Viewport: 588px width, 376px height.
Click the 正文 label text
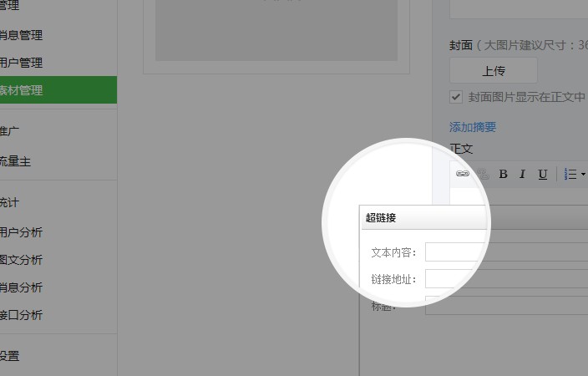[461, 149]
